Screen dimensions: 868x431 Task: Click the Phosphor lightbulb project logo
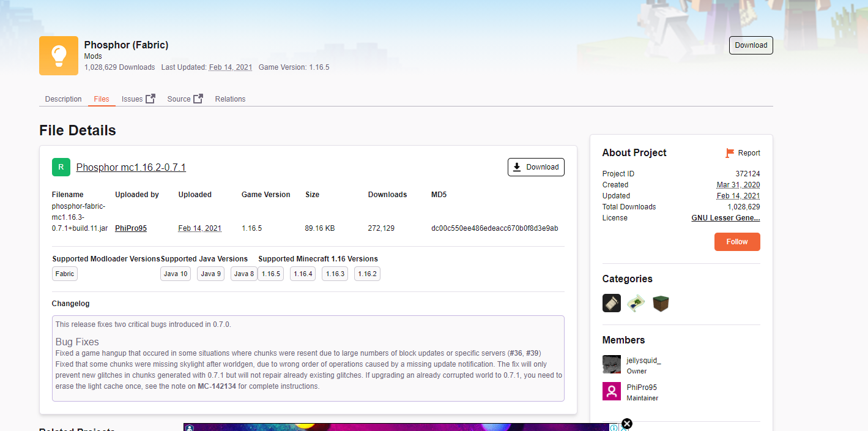59,56
